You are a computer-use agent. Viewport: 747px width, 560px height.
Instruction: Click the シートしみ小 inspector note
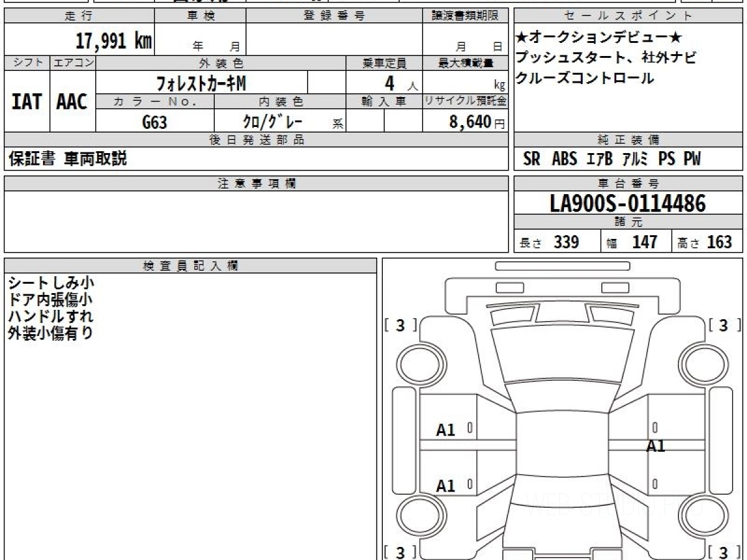click(x=52, y=283)
